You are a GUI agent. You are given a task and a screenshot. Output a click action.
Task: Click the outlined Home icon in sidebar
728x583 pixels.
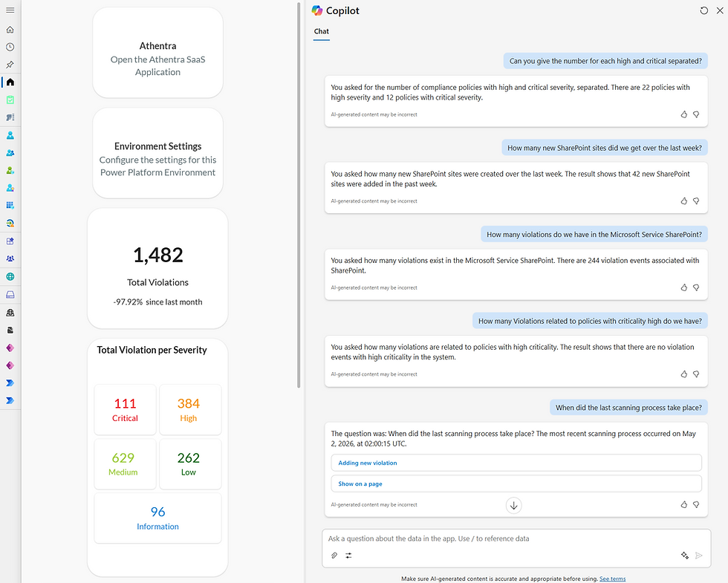point(10,30)
